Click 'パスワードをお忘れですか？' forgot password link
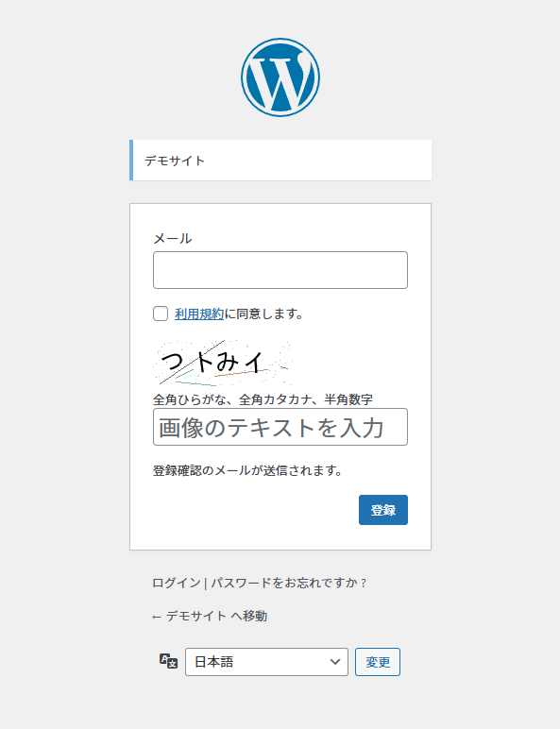Screen dimensions: 560x729 [x=289, y=583]
